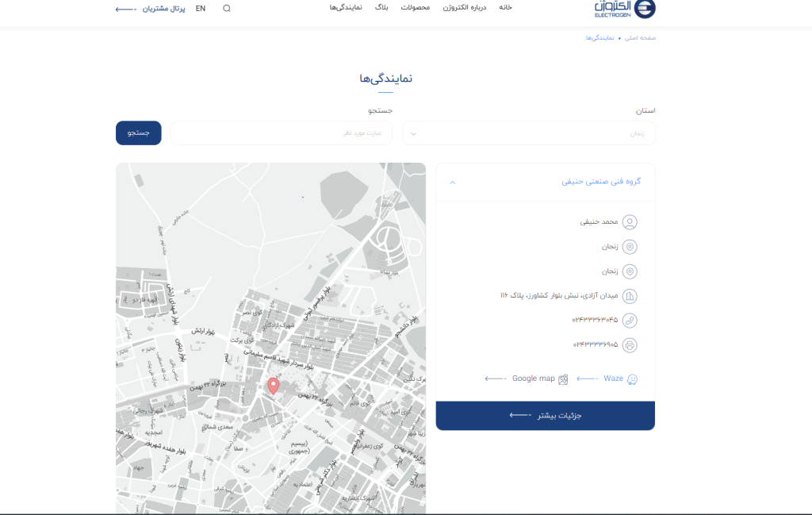Click the صفحه اصلی breadcrumb link
812x515 pixels.
click(x=641, y=38)
